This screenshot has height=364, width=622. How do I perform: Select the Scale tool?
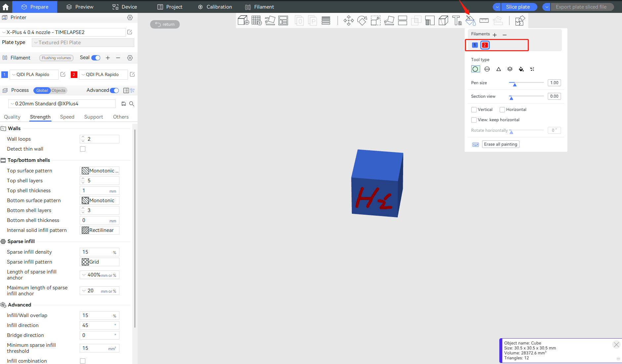click(375, 20)
